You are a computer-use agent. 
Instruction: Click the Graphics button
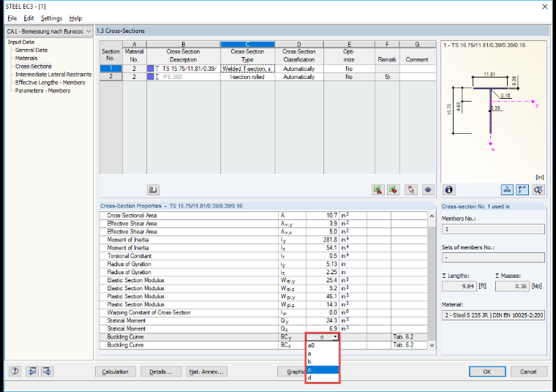[291, 372]
